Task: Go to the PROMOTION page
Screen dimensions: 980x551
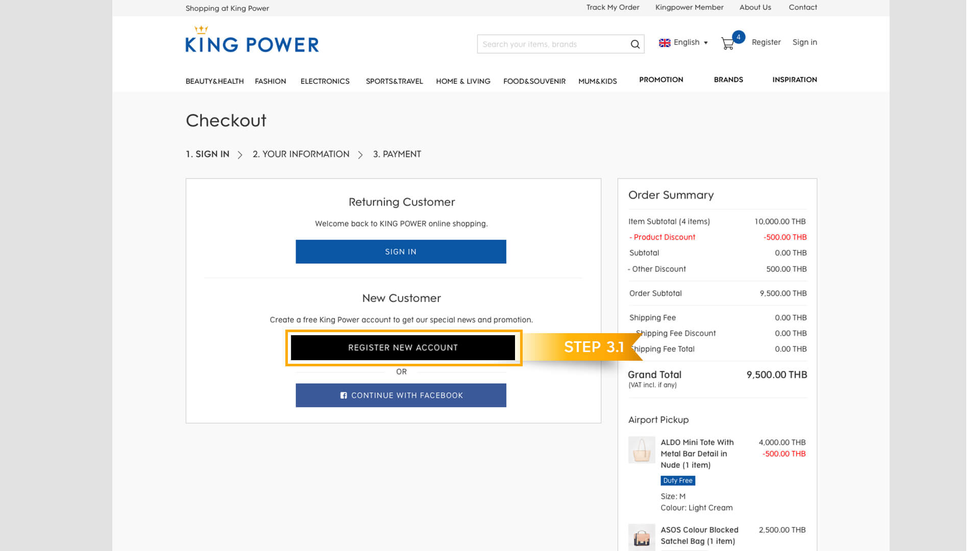Action: tap(661, 80)
